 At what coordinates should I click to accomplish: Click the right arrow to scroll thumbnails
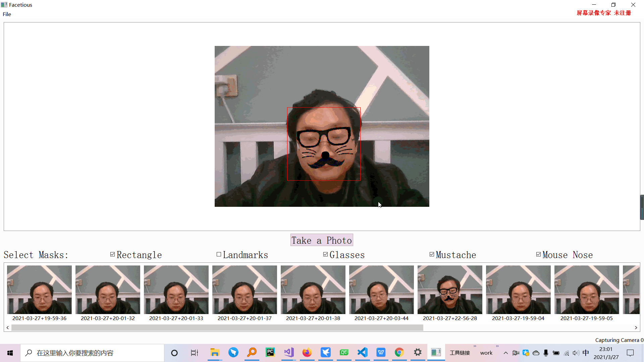coord(636,327)
